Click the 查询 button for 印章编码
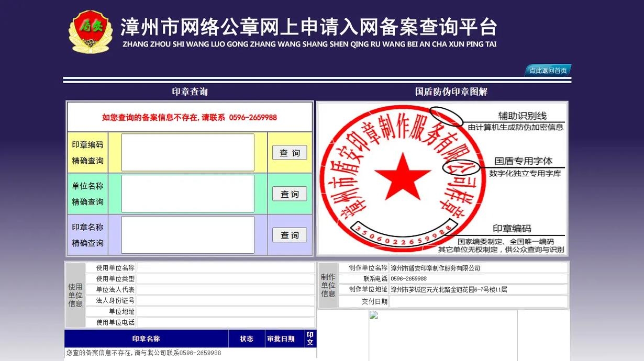The width and height of the screenshot is (644, 361). [290, 153]
